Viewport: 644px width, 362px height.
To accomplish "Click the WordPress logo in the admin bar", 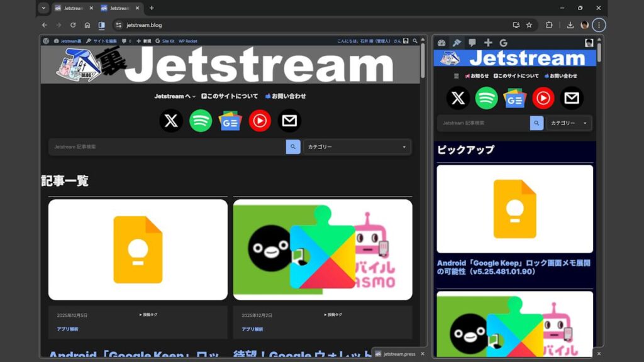I will click(x=45, y=40).
